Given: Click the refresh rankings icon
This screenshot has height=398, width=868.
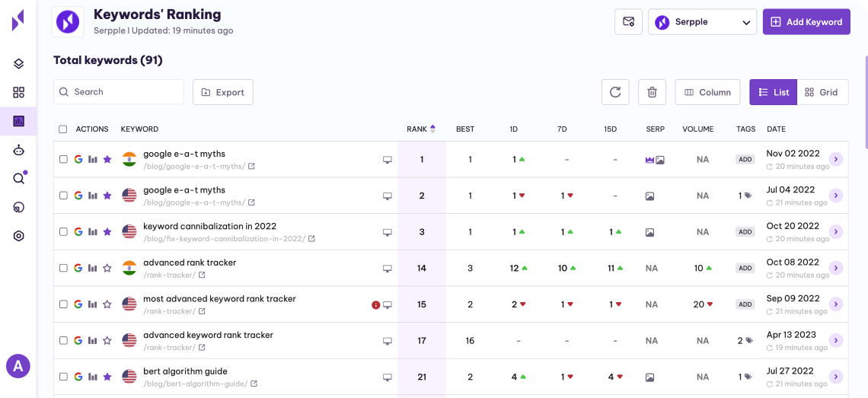Looking at the screenshot, I should tap(615, 92).
